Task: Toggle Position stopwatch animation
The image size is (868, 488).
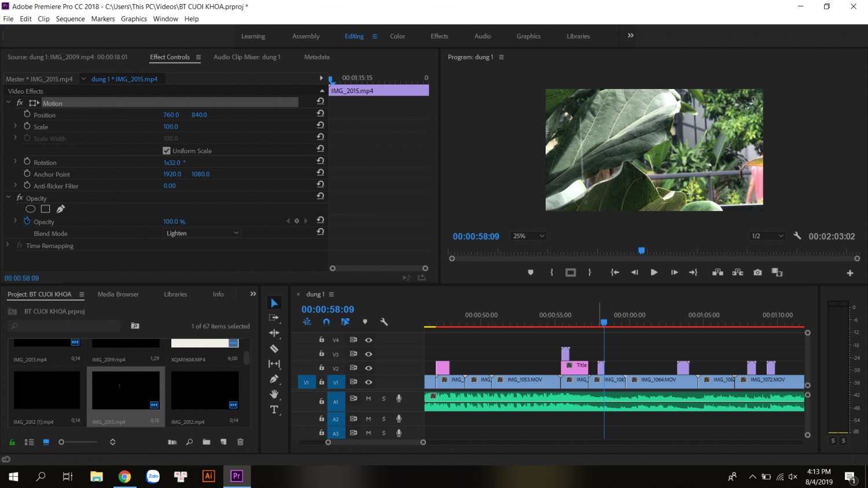Action: (x=27, y=114)
